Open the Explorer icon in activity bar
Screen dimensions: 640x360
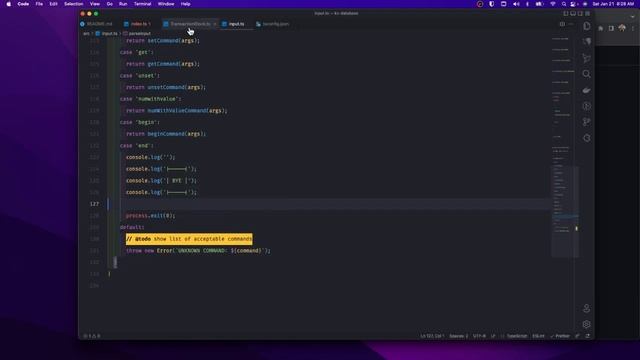click(x=587, y=26)
